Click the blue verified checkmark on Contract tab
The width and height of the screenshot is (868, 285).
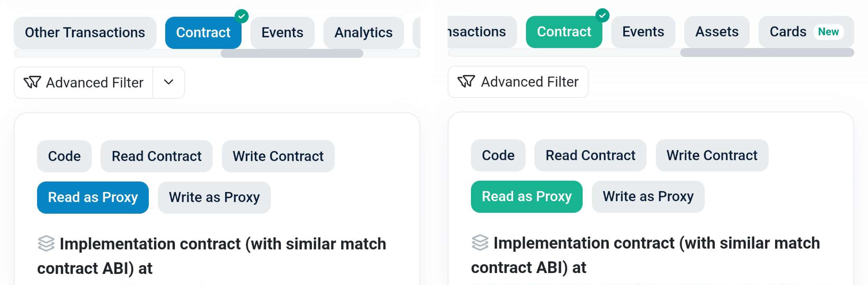point(241,16)
